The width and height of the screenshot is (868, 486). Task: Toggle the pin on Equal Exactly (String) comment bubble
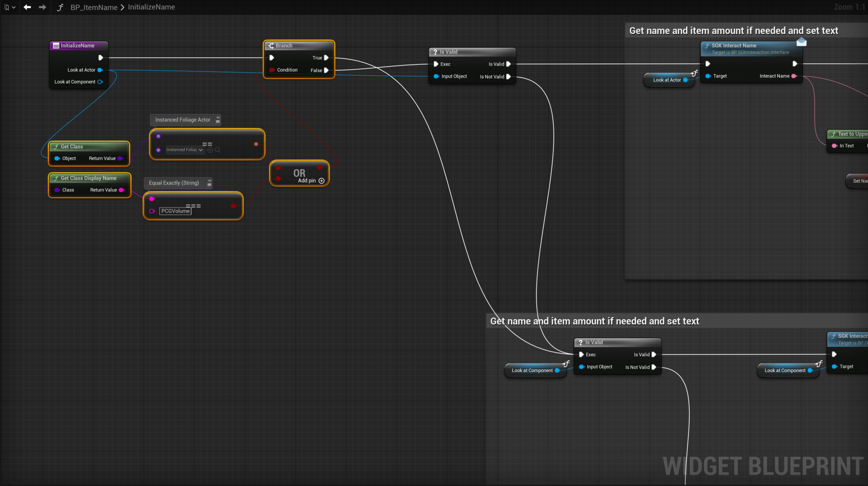pyautogui.click(x=209, y=181)
